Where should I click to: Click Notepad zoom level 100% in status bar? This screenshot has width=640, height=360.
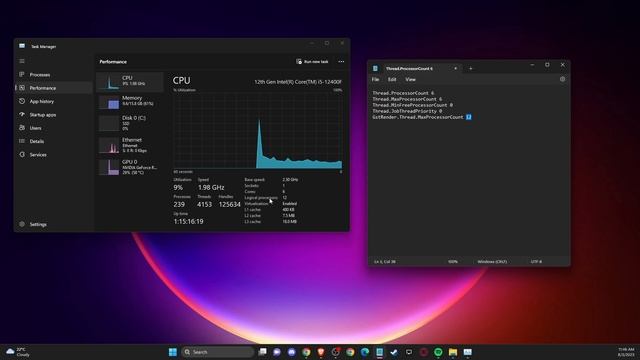[453, 262]
